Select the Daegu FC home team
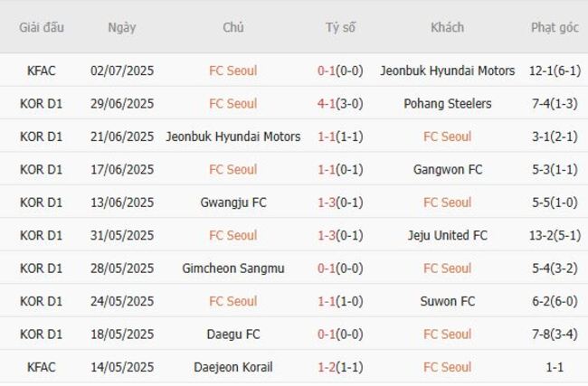This screenshot has width=588, height=386. click(232, 334)
